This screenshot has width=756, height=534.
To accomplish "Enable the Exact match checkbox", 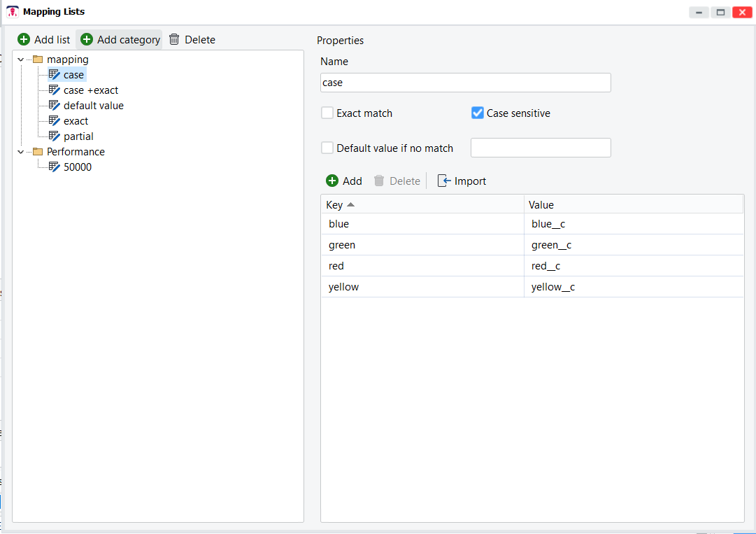I will point(327,113).
